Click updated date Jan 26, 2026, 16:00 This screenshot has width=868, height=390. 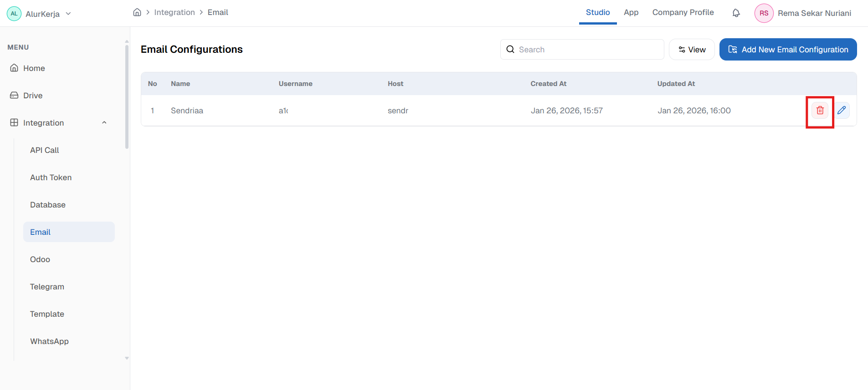coord(694,111)
